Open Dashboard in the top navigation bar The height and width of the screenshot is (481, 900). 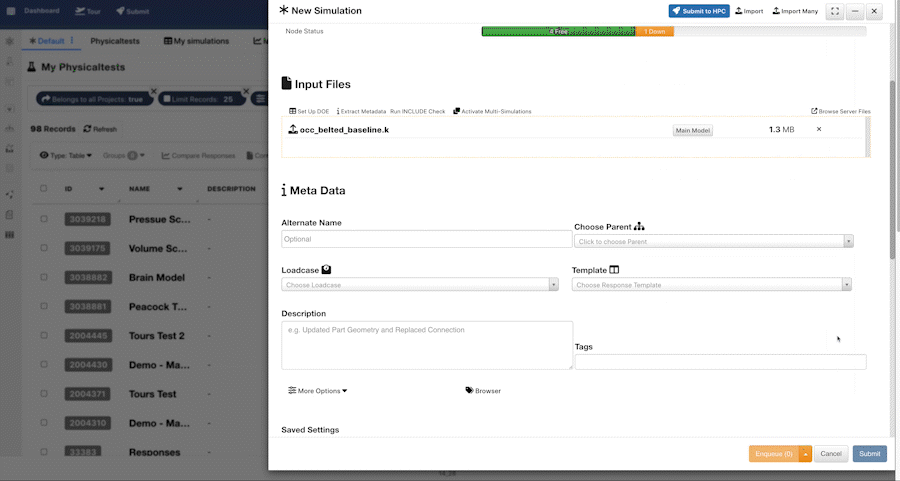pos(41,11)
